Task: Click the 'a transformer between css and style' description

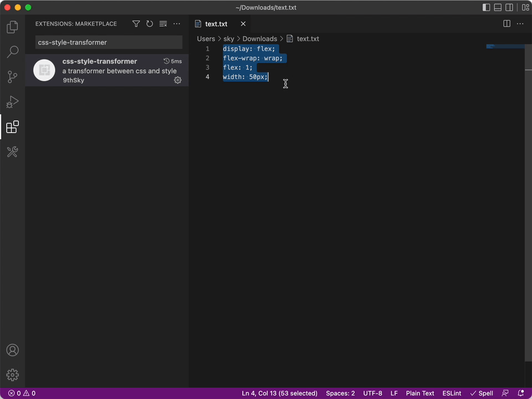Action: pyautogui.click(x=120, y=71)
